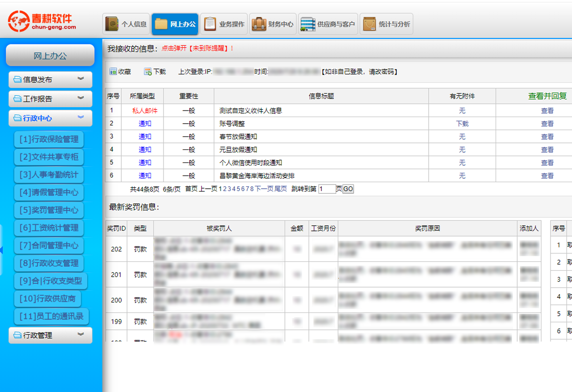Screen dimensions: 572x392
Task: View the 春节放假通知 message
Action: [547, 137]
